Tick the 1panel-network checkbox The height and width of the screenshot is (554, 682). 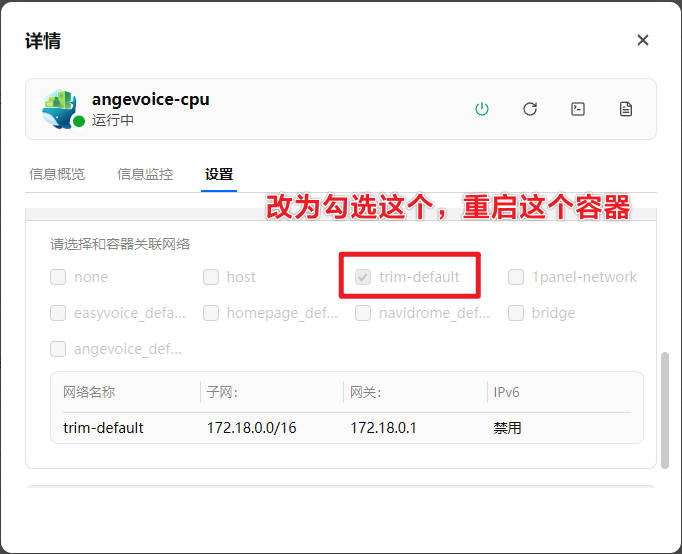(x=516, y=277)
